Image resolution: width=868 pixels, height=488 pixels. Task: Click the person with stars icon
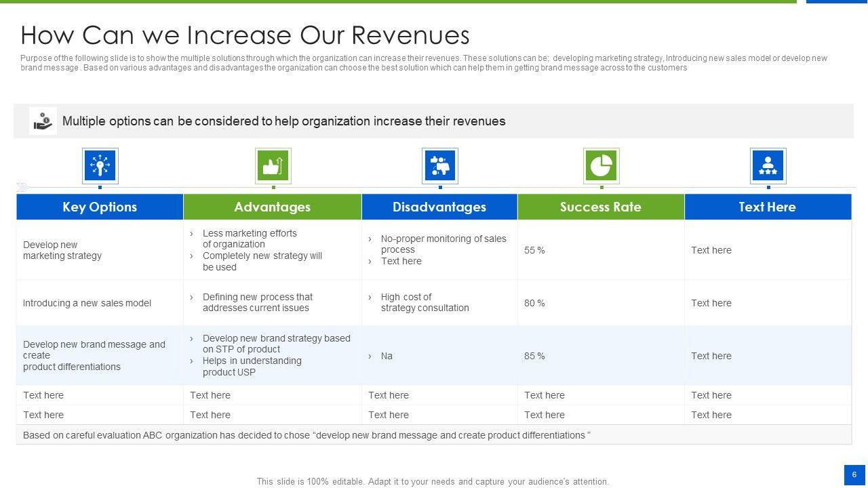(768, 165)
